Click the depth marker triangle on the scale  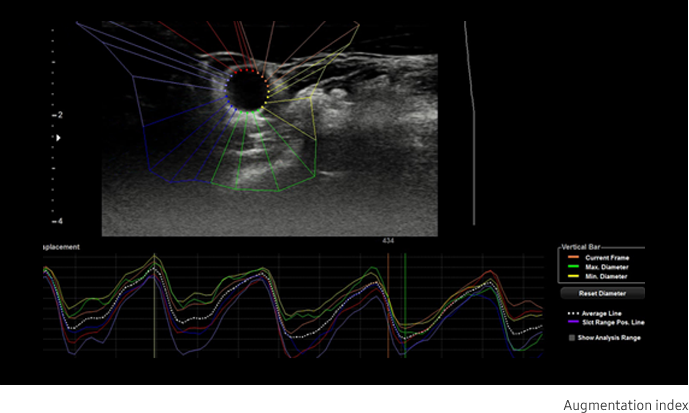pos(58,138)
